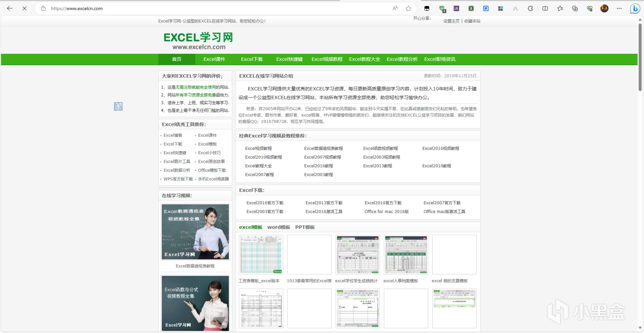Add this page to favorites with the star
This screenshot has width=644, height=333.
tap(409, 8)
